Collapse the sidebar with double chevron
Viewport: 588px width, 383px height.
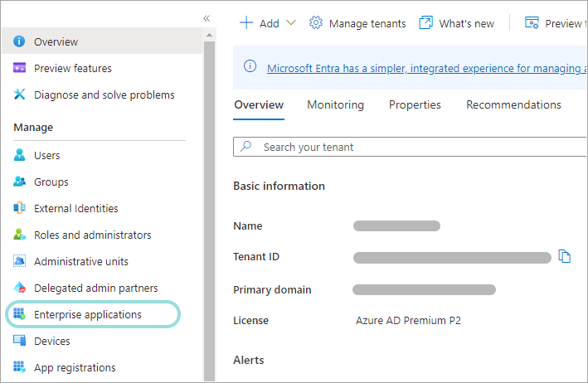207,18
